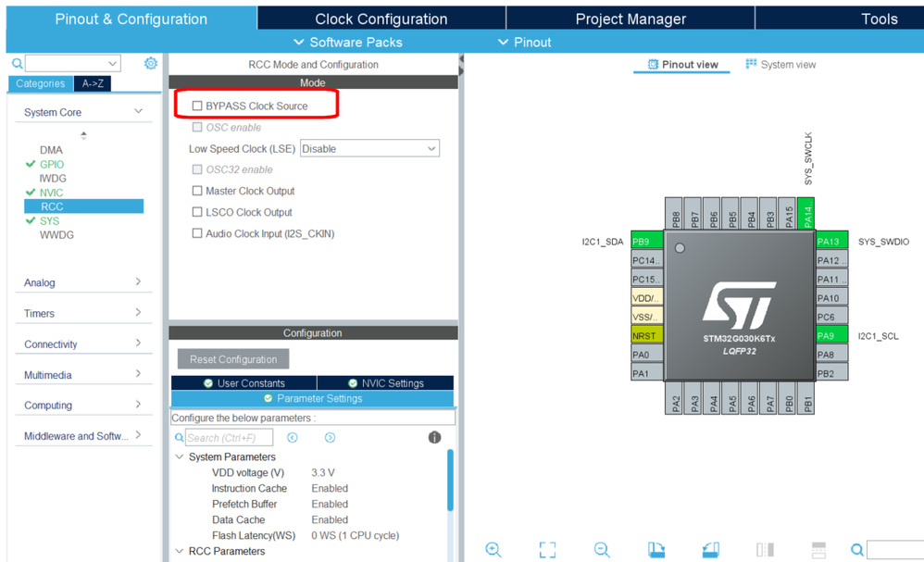Select pin PB9 on the chip
924x562 pixels.
coord(647,241)
